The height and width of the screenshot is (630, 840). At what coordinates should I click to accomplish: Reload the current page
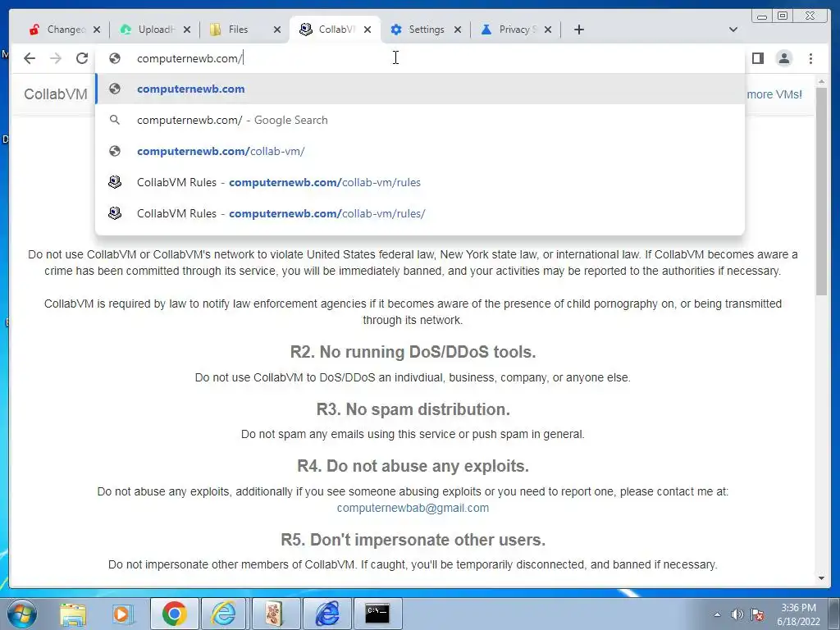(82, 58)
